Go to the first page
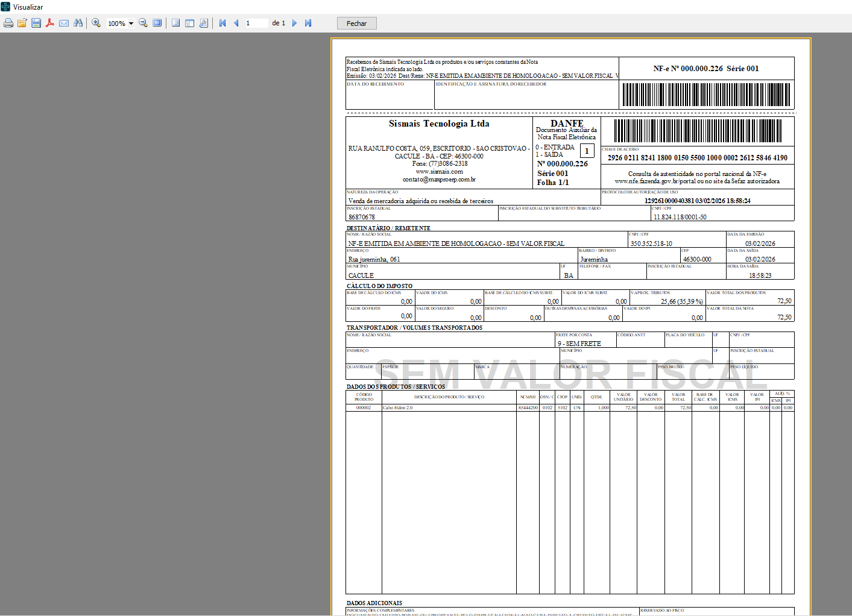 point(222,24)
